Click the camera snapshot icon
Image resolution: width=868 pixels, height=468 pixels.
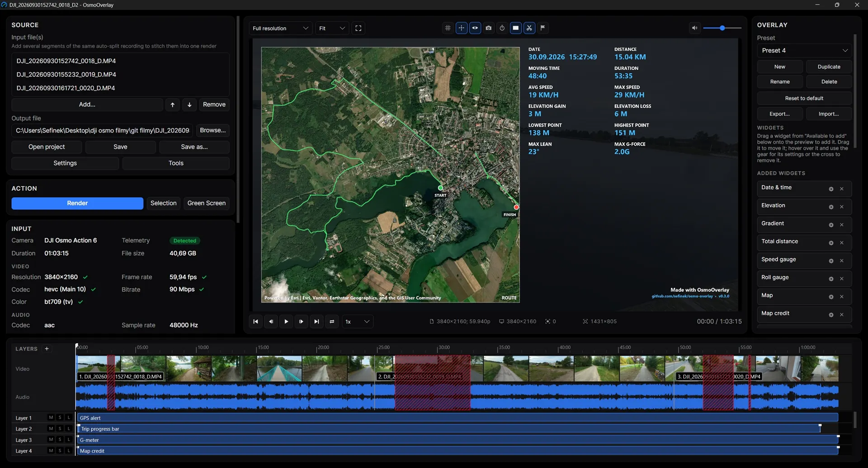pos(488,28)
